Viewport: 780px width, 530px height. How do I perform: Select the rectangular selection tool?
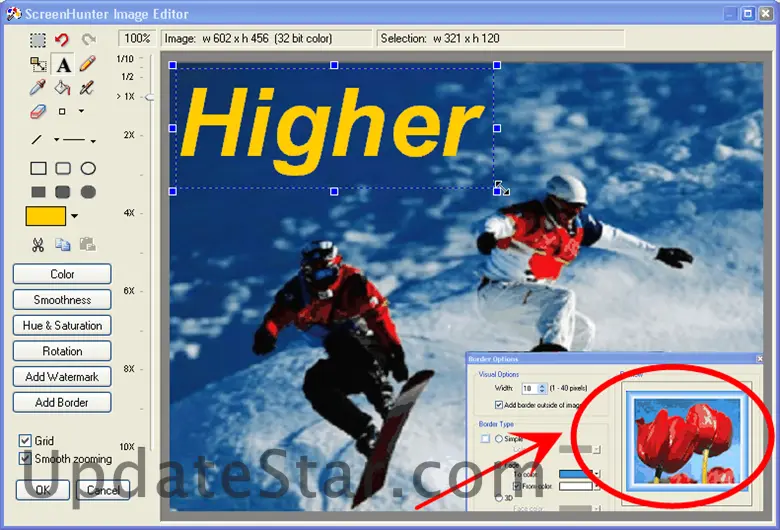38,39
